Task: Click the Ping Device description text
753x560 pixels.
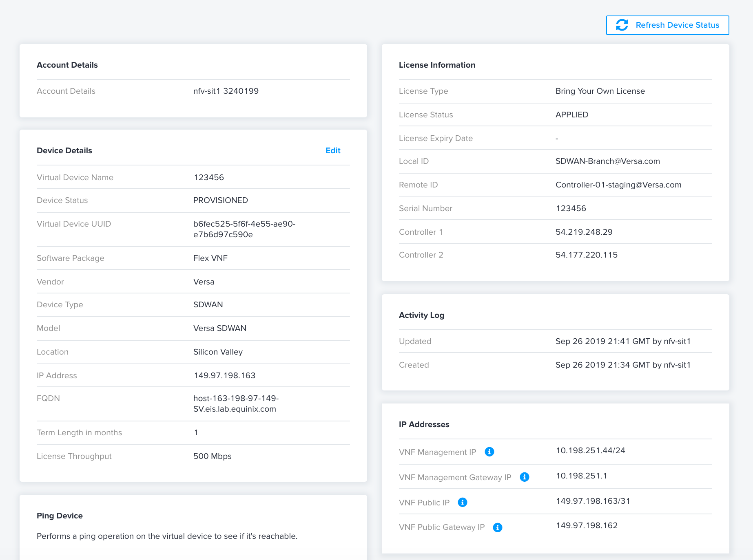Action: pos(167,536)
